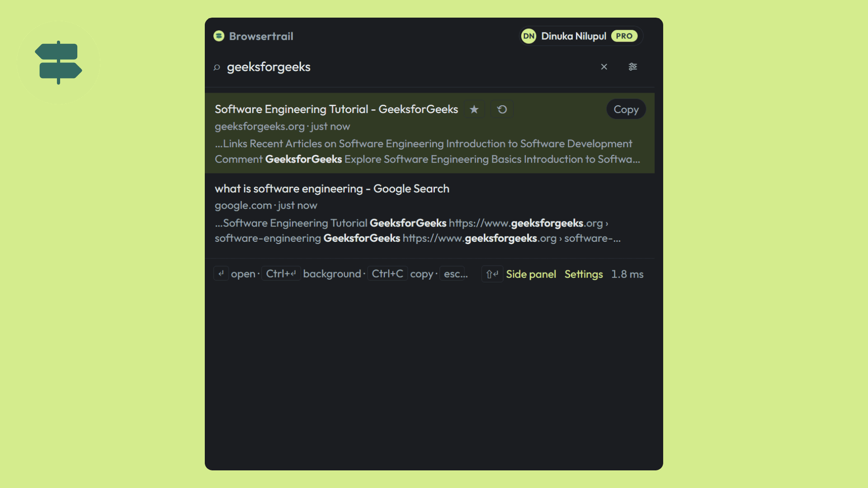The height and width of the screenshot is (488, 868).
Task: Open the Side panel link
Action: pos(531,274)
